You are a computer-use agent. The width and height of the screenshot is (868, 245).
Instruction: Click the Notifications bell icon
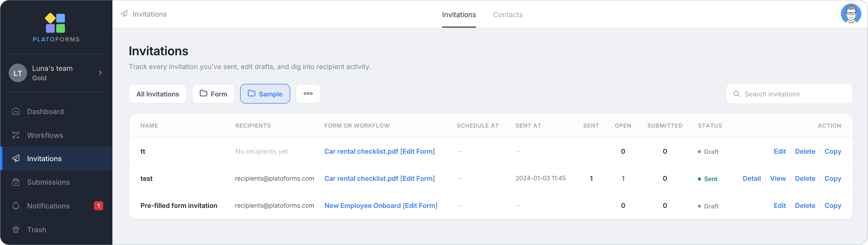(x=16, y=206)
